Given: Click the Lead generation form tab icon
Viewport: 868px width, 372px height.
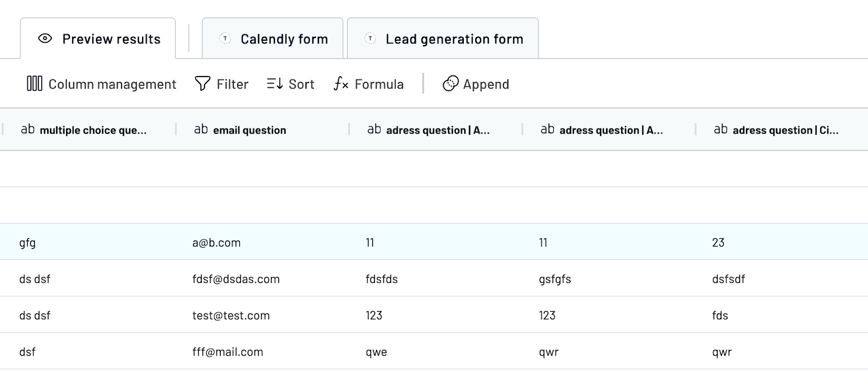Looking at the screenshot, I should 370,39.
